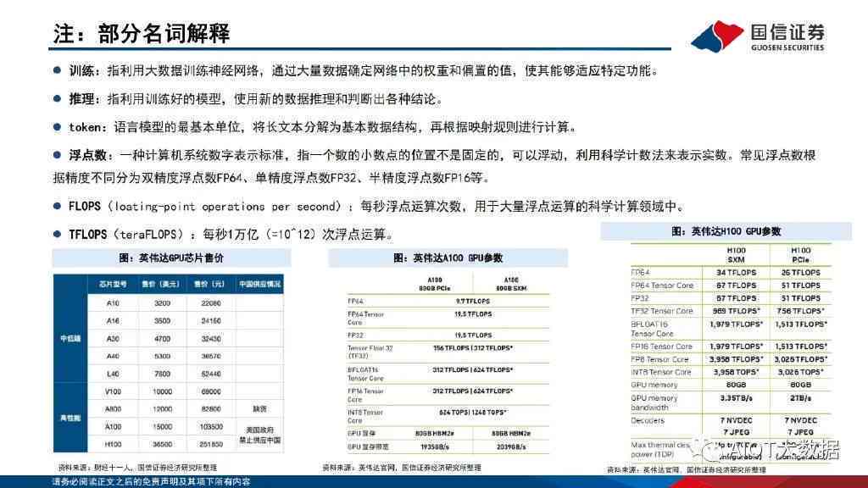Click the 15000 dollar price cell

162,427
